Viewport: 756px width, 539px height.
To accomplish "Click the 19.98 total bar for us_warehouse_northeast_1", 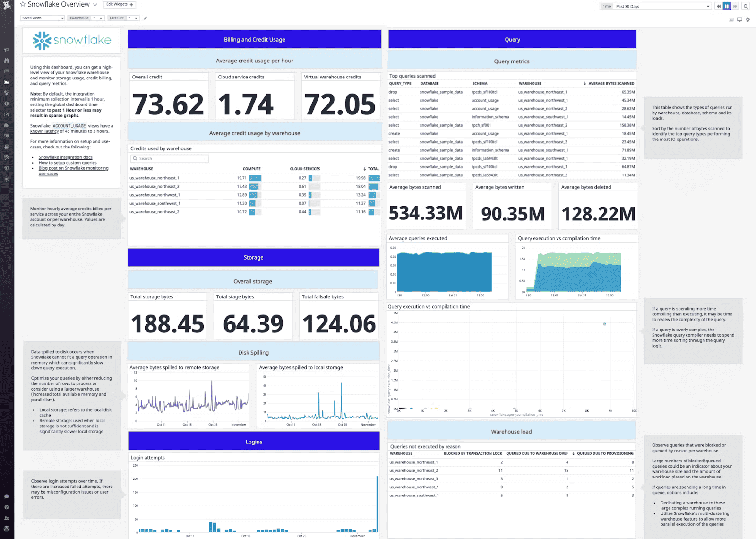I will 374,178.
